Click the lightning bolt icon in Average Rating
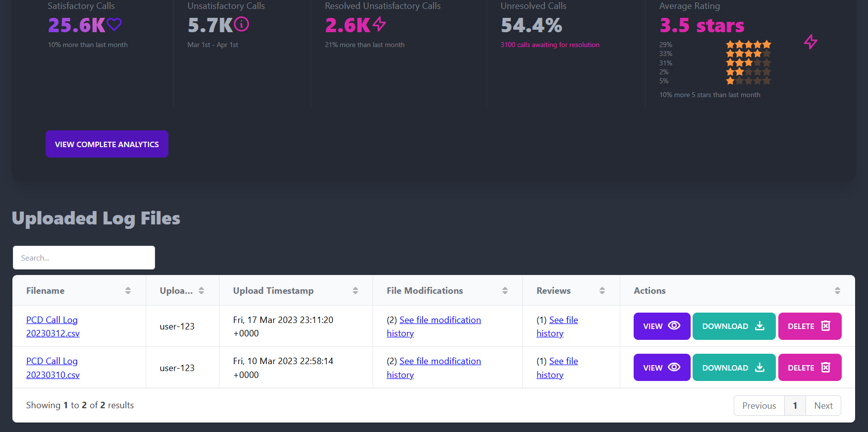 810,42
